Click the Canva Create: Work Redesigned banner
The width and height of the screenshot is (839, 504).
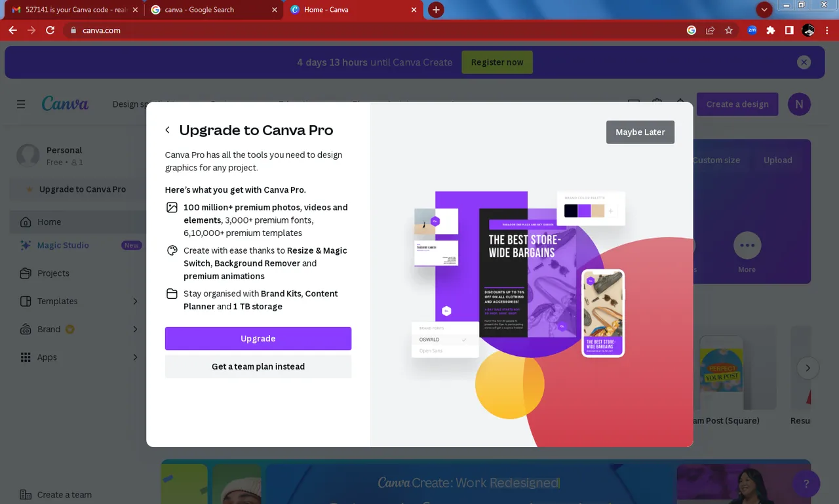(x=486, y=482)
